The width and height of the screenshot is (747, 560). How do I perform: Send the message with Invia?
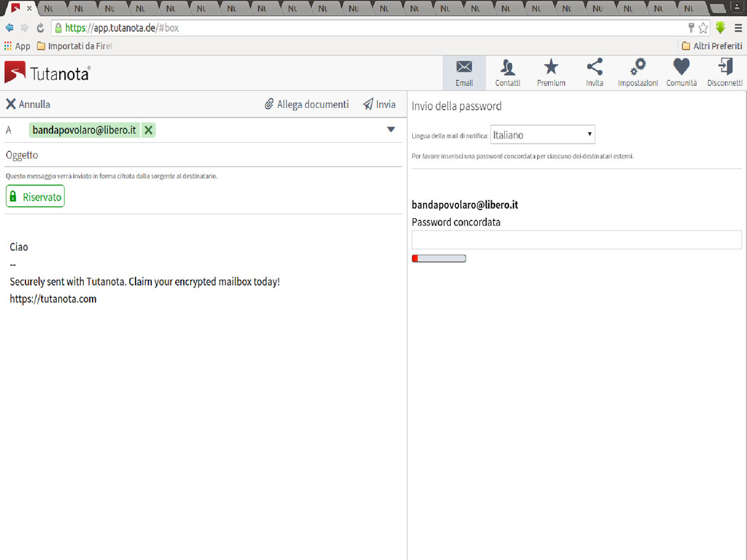tap(379, 104)
